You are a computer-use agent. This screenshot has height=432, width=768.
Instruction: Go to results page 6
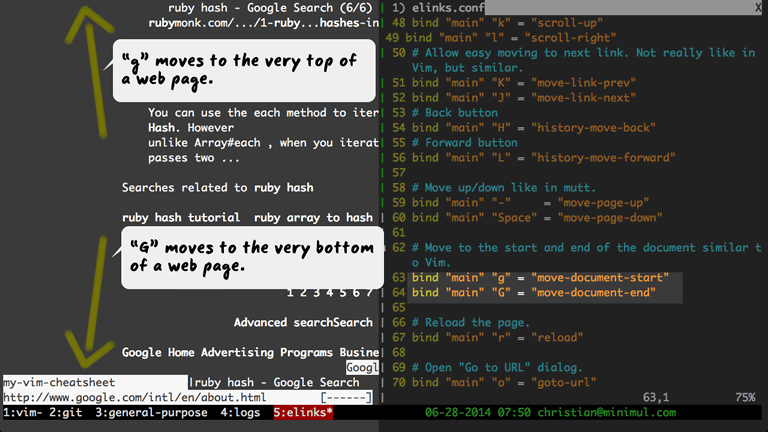click(356, 293)
